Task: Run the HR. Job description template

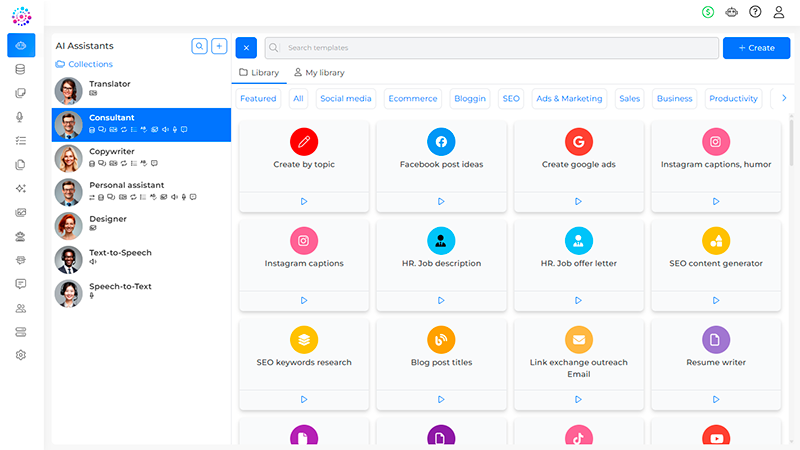Action: (441, 301)
